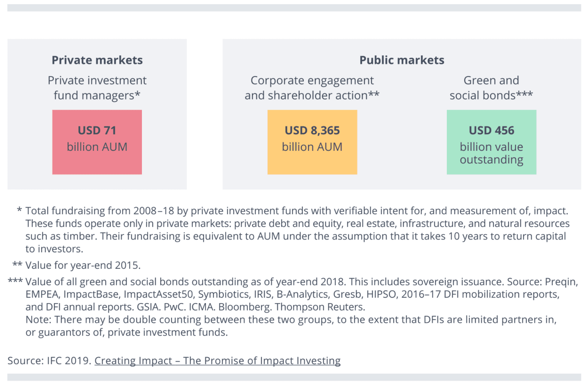The image size is (588, 385).
Task: Click the green USD 456 billion box
Action: tap(491, 142)
